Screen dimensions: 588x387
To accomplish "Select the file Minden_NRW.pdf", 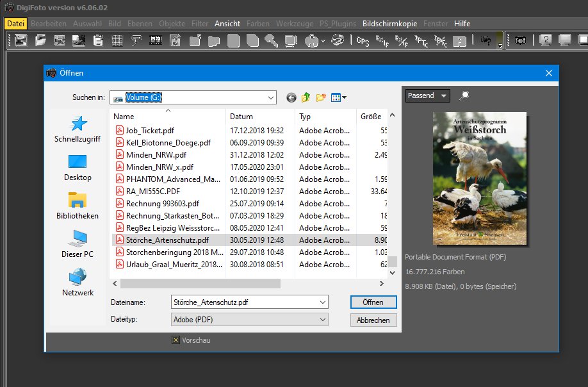I will (x=156, y=154).
